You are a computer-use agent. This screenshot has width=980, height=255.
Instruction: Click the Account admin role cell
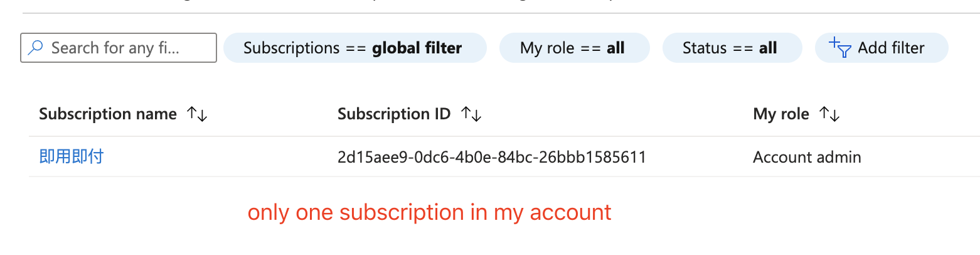pyautogui.click(x=807, y=157)
